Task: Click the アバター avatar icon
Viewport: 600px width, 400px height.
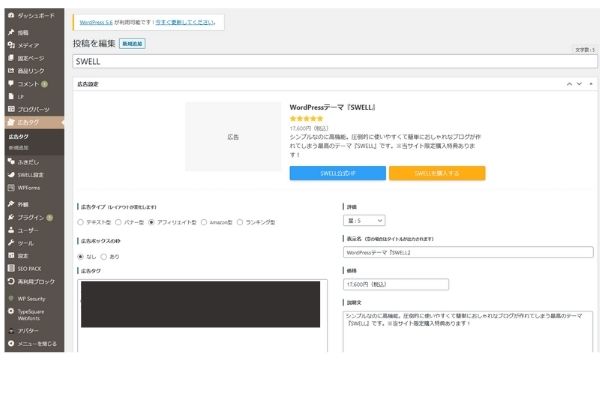Action: 11,331
